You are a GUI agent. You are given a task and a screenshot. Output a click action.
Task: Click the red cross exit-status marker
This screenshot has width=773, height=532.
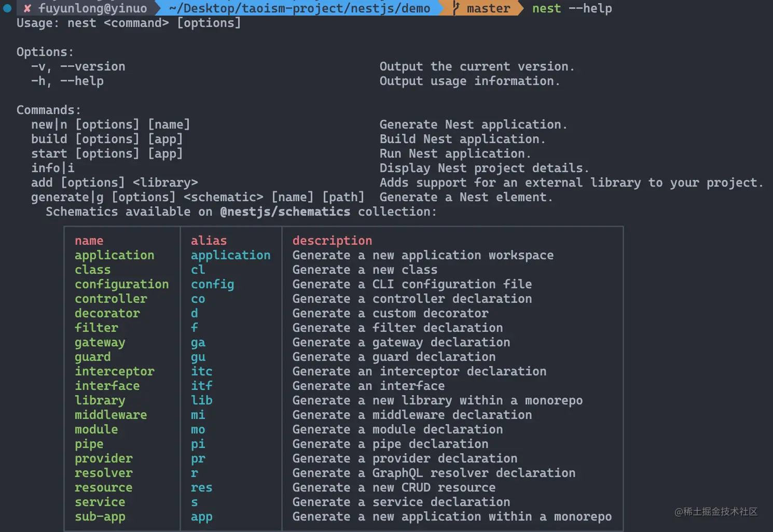[27, 8]
